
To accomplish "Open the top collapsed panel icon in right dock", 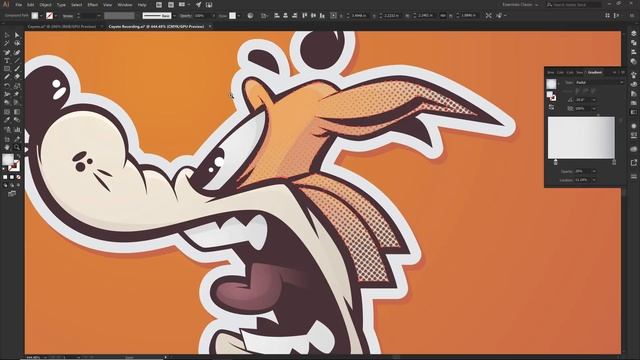I will pos(633,33).
